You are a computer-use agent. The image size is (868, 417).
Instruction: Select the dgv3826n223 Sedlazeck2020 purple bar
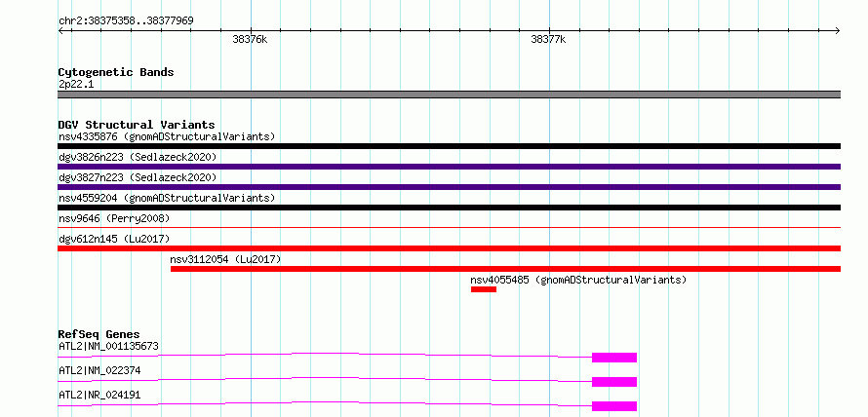(x=449, y=167)
